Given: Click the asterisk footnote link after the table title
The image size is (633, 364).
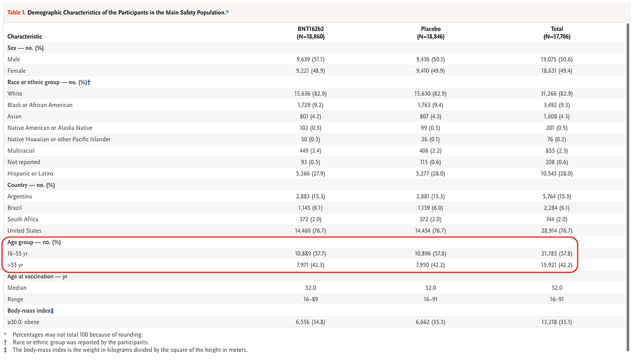Looking at the screenshot, I should [227, 12].
